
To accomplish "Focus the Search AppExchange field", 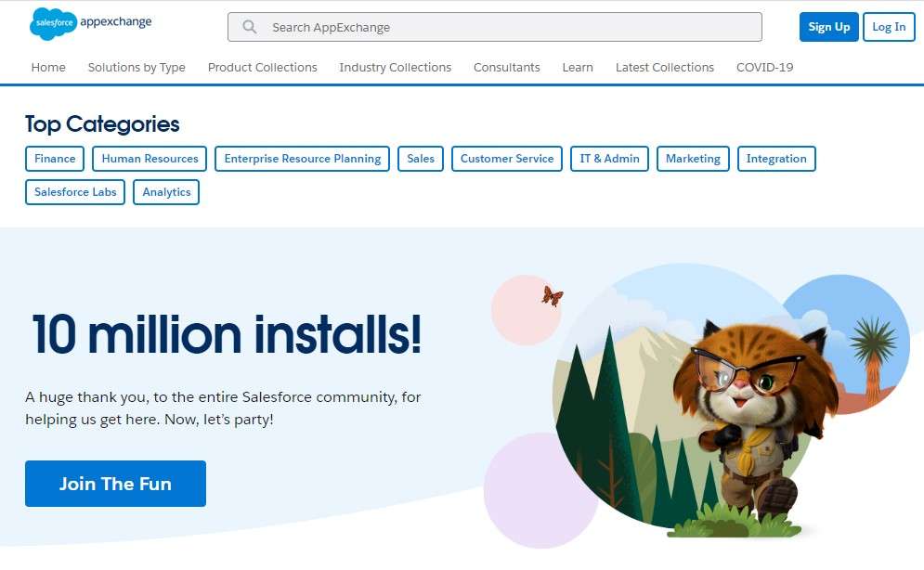I will pos(494,27).
